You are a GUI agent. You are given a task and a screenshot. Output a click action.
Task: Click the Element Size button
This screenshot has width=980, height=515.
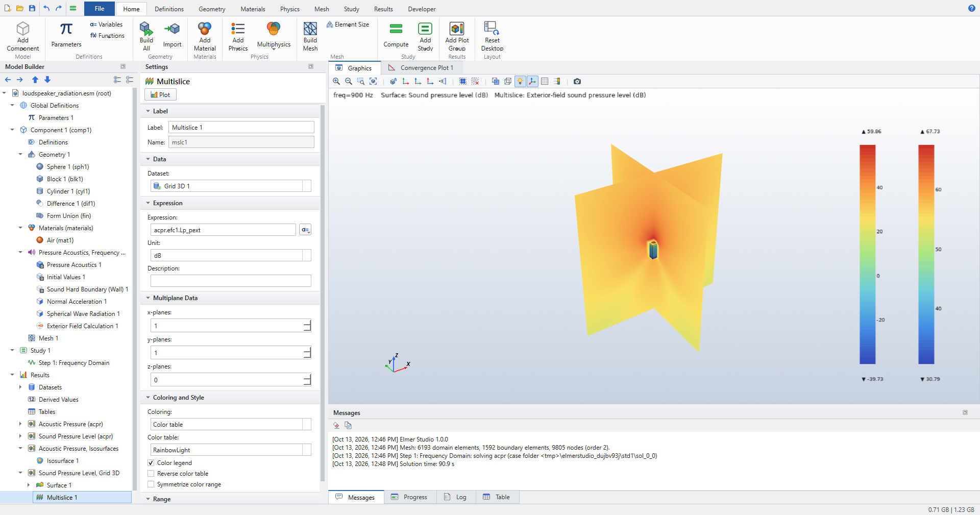(x=348, y=24)
